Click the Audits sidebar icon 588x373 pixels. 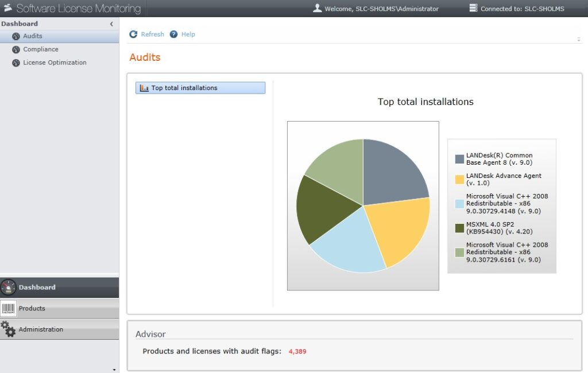click(16, 36)
